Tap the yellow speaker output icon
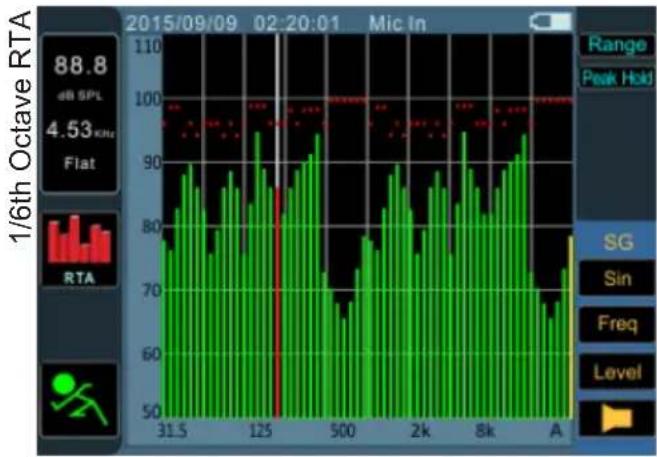 tap(618, 418)
